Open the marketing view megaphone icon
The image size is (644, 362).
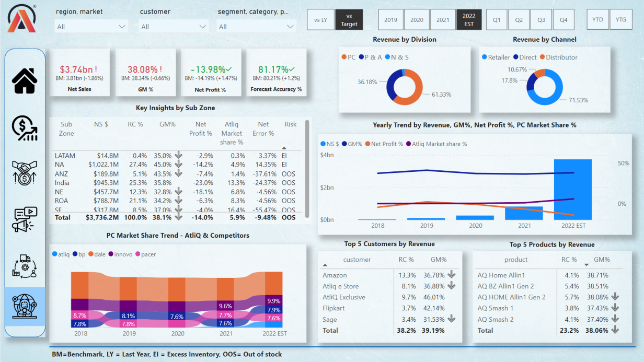click(x=25, y=219)
